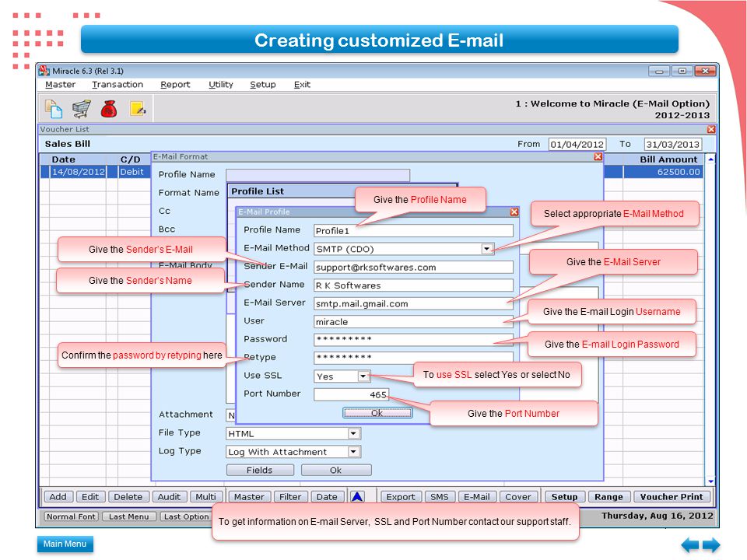This screenshot has width=747, height=560.
Task: Close the E-Mail Profile dialog
Action: pos(514,212)
